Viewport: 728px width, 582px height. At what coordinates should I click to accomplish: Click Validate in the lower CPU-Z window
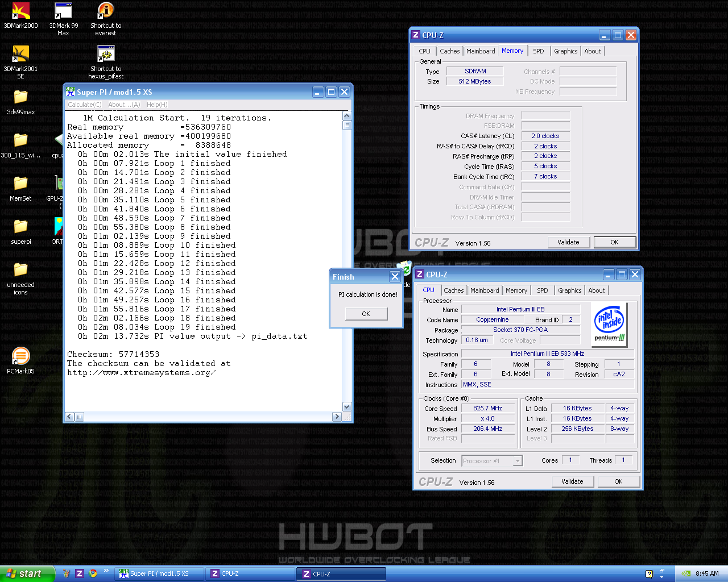click(x=572, y=481)
